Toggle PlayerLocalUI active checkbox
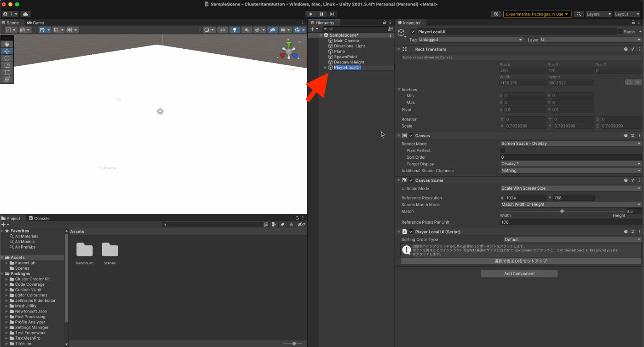 413,32
